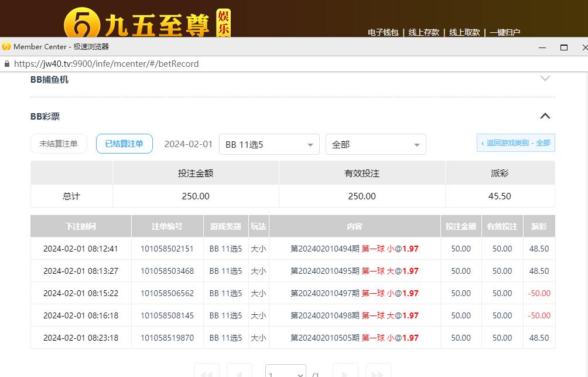The width and height of the screenshot is (588, 377).
Task: Open the 全部 filter dropdown
Action: coord(375,144)
